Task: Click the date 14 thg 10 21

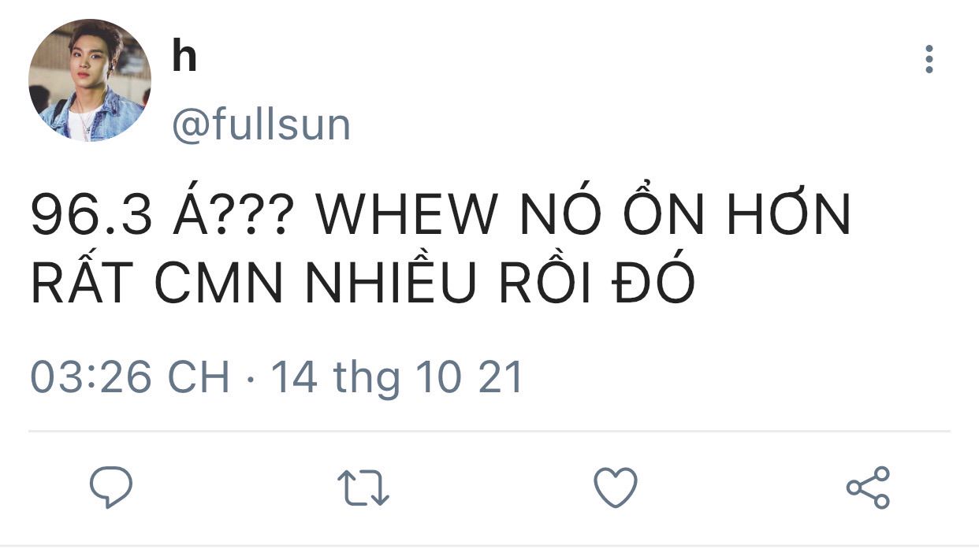Action: tap(397, 377)
